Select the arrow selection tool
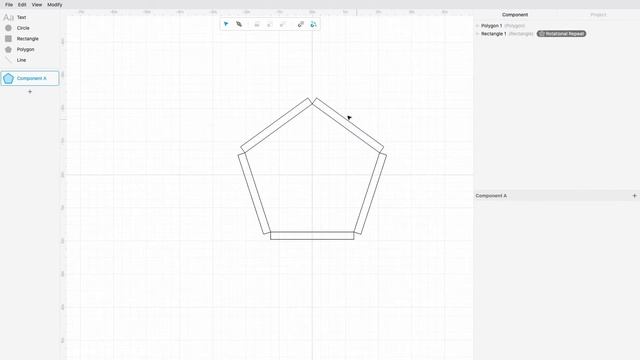 point(226,24)
